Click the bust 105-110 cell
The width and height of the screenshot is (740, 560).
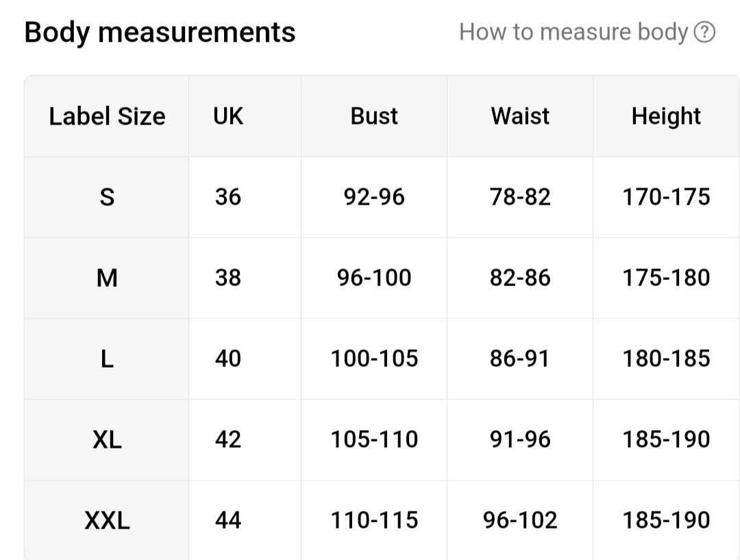[x=374, y=440]
